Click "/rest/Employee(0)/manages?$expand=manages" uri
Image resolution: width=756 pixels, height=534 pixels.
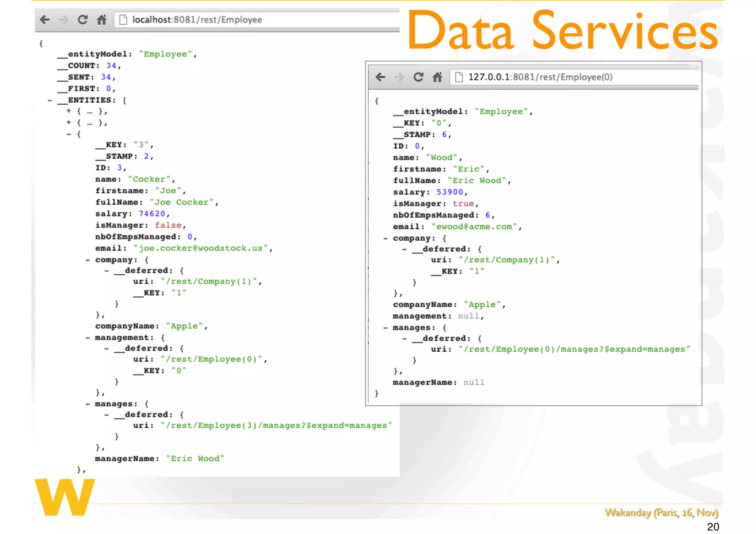574,349
